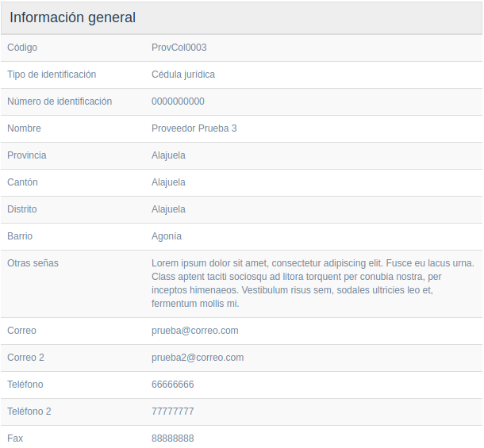Click the Alajuela value in the Provincia row
The width and height of the screenshot is (484, 448).
168,155
